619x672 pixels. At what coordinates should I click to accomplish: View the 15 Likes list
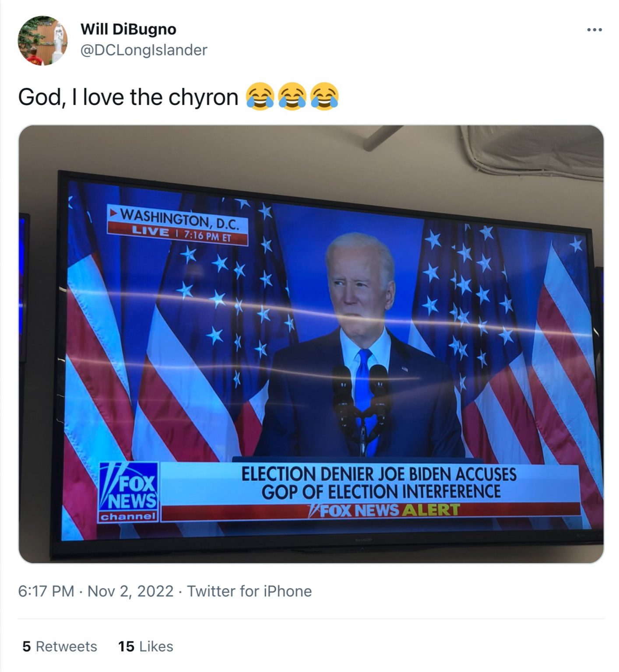click(145, 646)
